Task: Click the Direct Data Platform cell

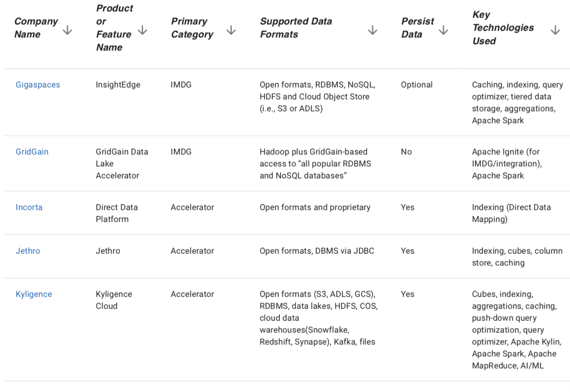Action: pos(117,213)
